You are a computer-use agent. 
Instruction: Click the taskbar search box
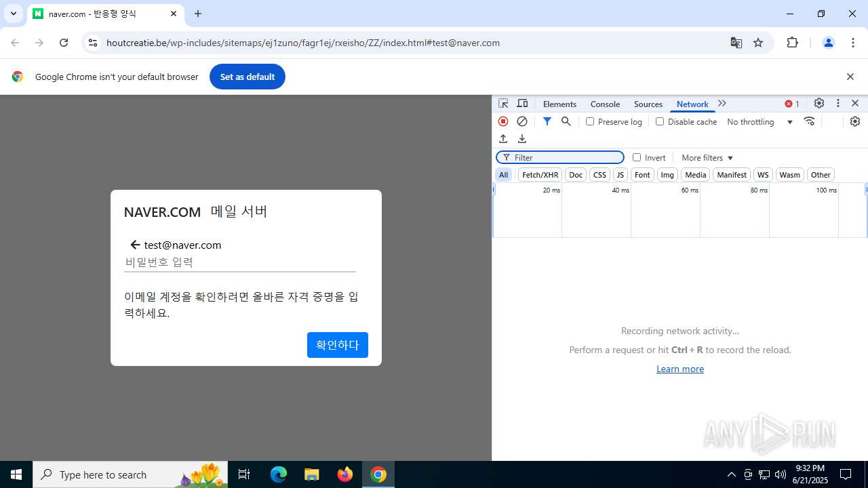tap(130, 474)
